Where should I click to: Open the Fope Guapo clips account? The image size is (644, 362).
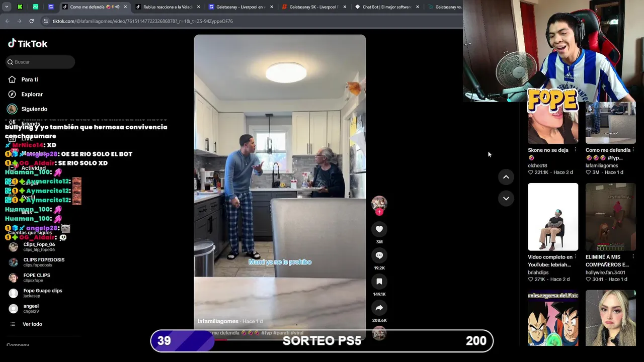click(43, 293)
